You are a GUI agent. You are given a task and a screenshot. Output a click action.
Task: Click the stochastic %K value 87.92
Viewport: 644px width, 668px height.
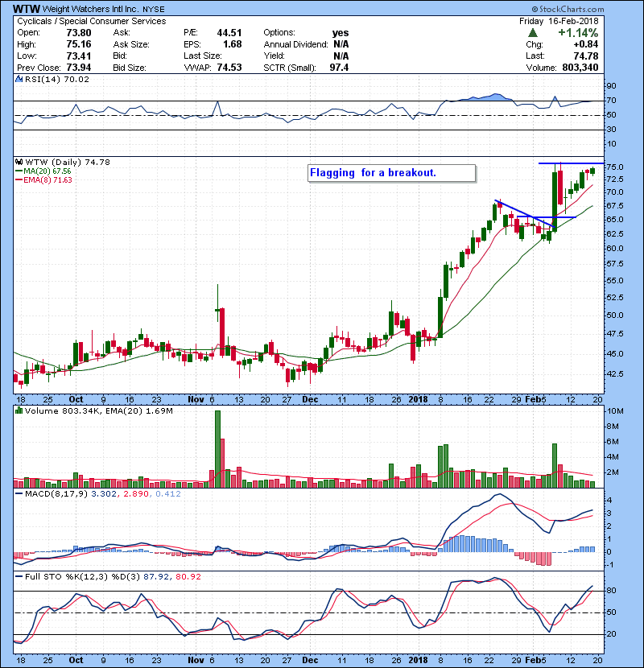156,577
